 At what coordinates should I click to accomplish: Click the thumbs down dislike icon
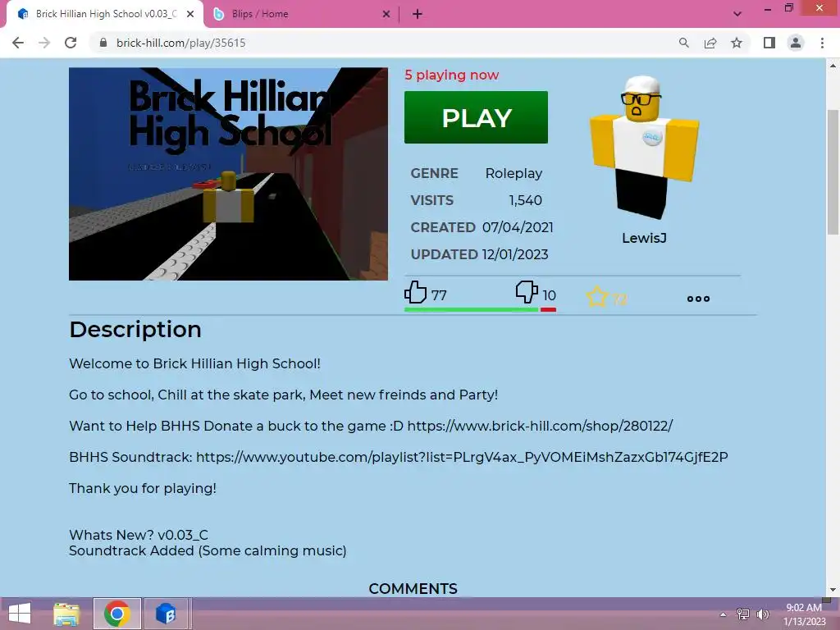click(x=527, y=292)
